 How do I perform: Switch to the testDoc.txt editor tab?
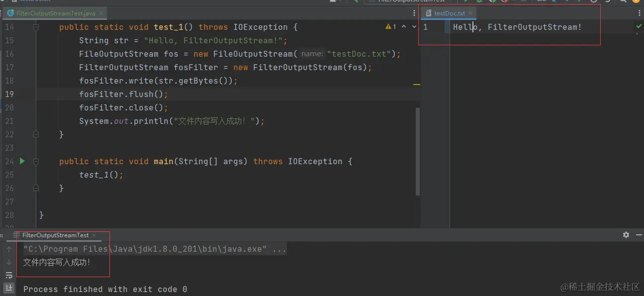tap(449, 13)
